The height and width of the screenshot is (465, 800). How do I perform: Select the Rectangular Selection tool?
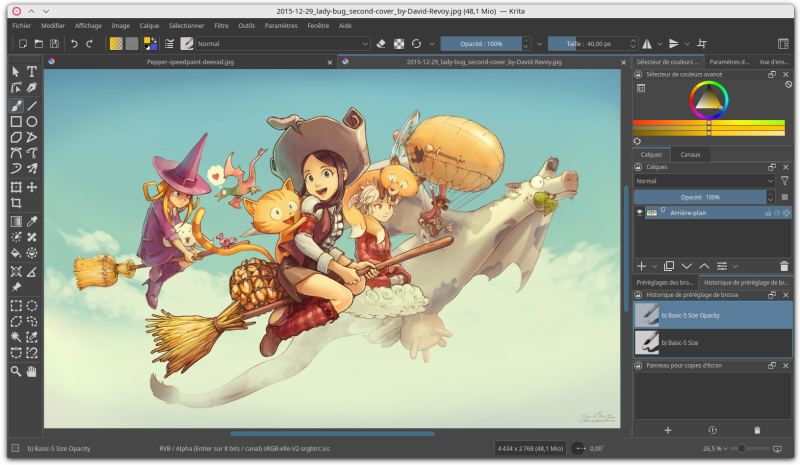coord(16,306)
